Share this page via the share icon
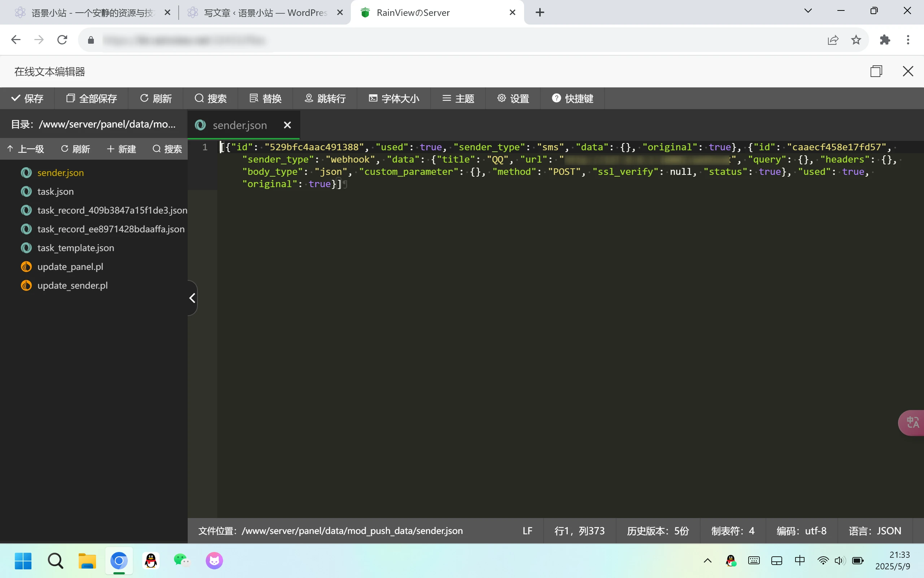The width and height of the screenshot is (924, 578). 833,40
